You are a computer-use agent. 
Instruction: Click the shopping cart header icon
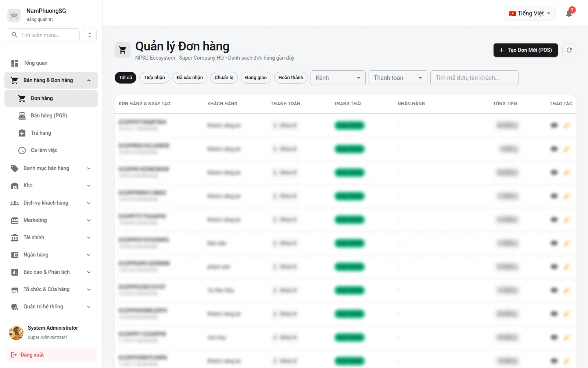pos(123,50)
